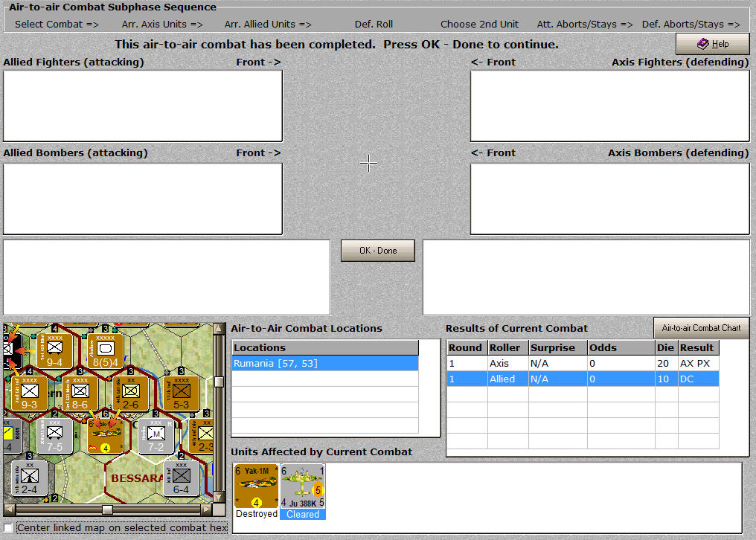Click the map vertical scrollbar up arrow
The width and height of the screenshot is (756, 540).
(219, 329)
